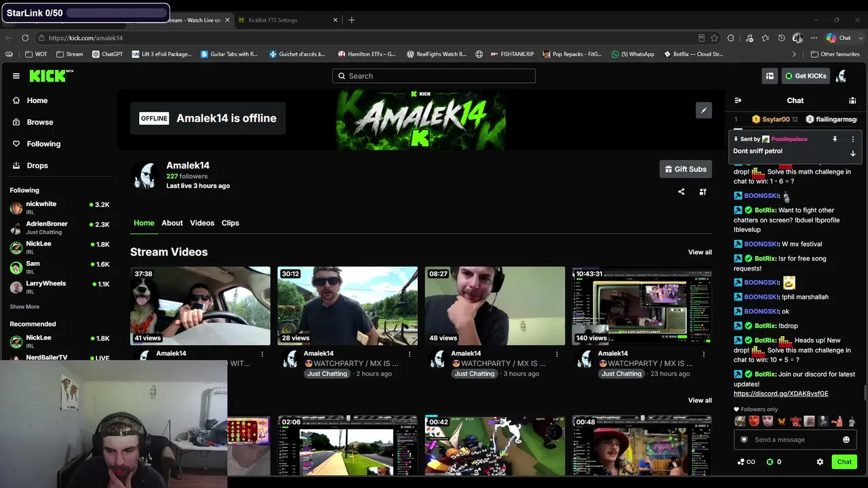This screenshot has height=488, width=868.
Task: Share the Amalek14 channel
Action: click(682, 192)
